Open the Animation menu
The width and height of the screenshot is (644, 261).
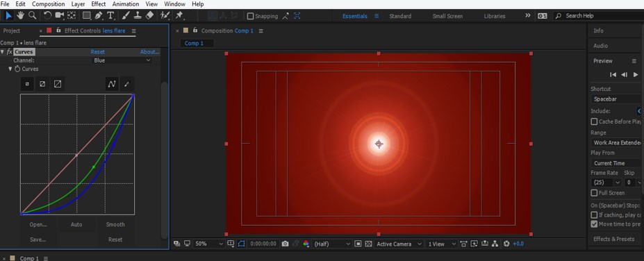[126, 4]
